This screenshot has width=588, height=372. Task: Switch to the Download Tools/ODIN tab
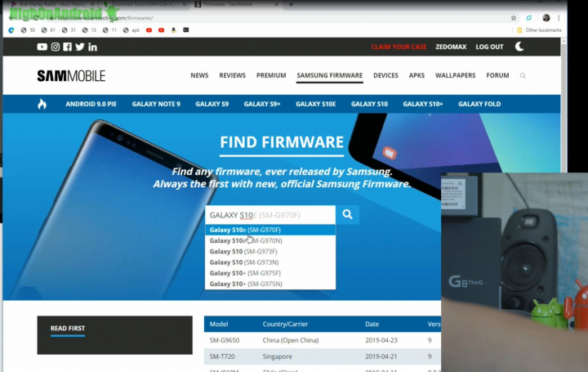click(x=145, y=5)
